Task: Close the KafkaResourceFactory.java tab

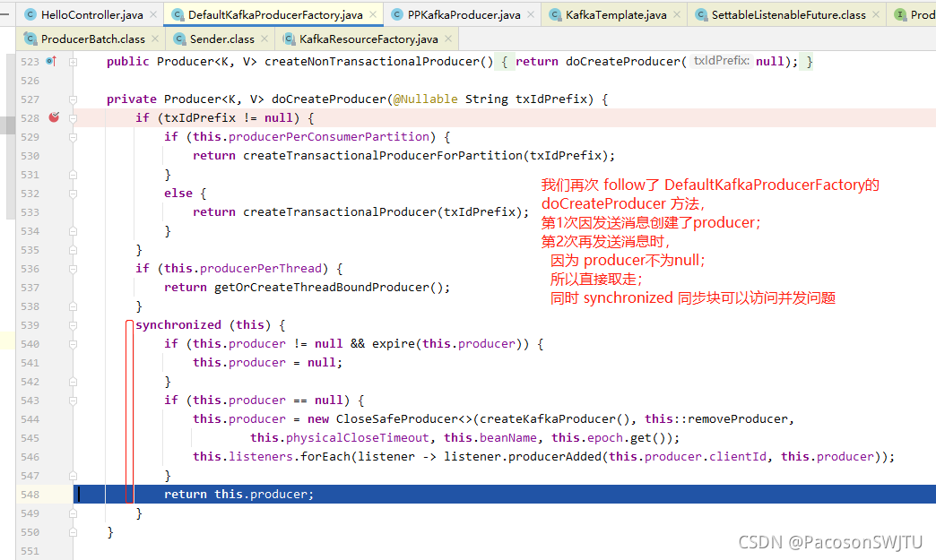Action: (x=448, y=39)
